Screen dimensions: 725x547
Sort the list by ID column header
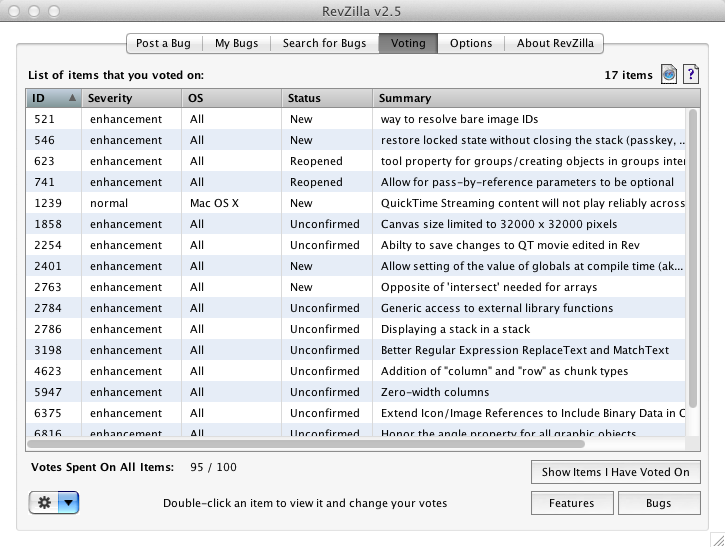point(53,98)
